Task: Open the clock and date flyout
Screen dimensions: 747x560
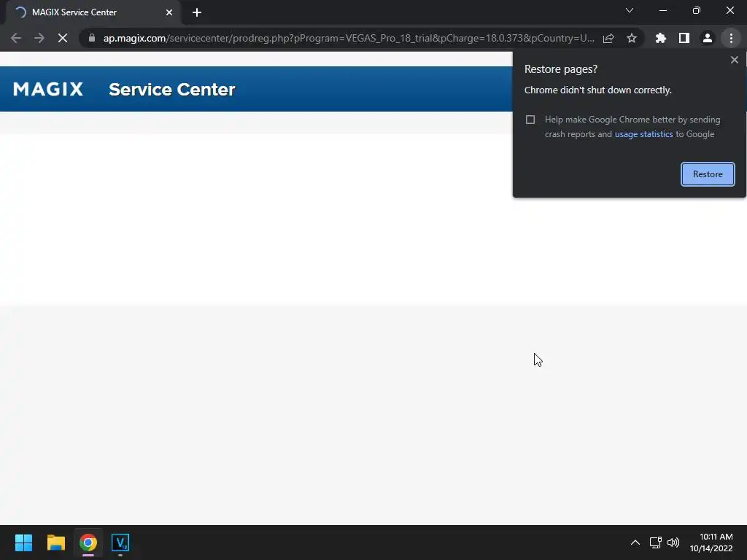Action: [711, 542]
